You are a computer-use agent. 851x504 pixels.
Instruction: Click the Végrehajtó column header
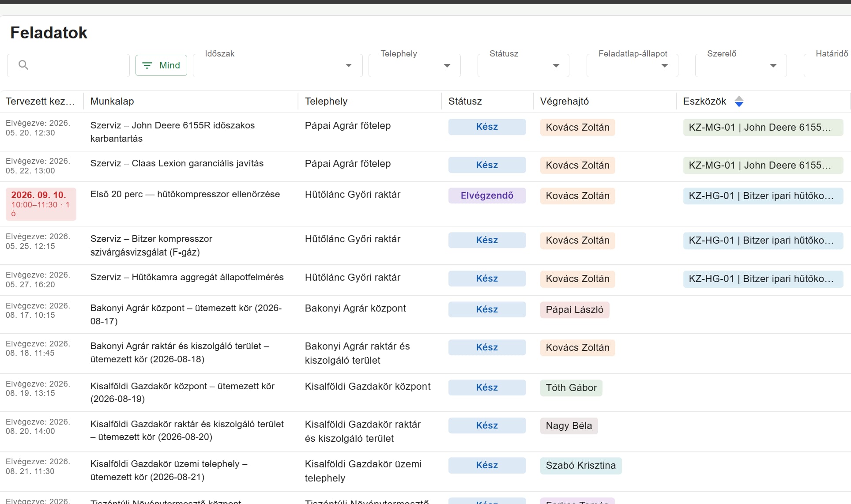point(565,102)
